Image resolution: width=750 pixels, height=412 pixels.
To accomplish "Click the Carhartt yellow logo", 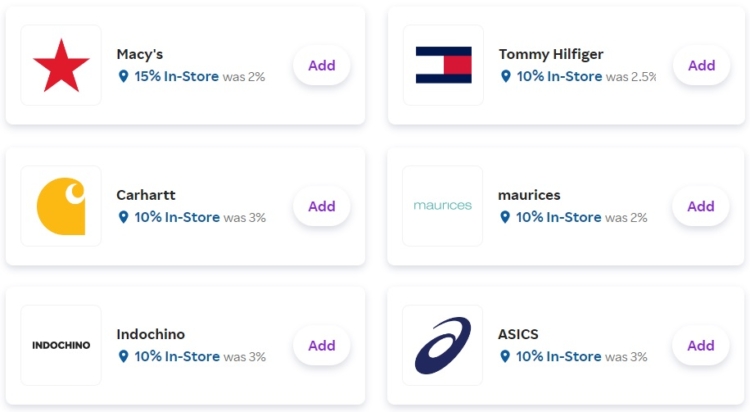I will (x=61, y=206).
